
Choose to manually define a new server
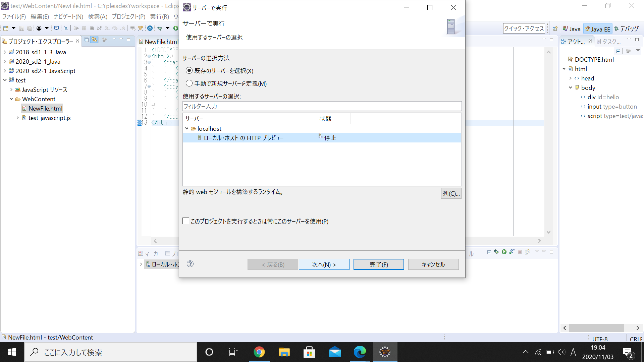tap(189, 83)
